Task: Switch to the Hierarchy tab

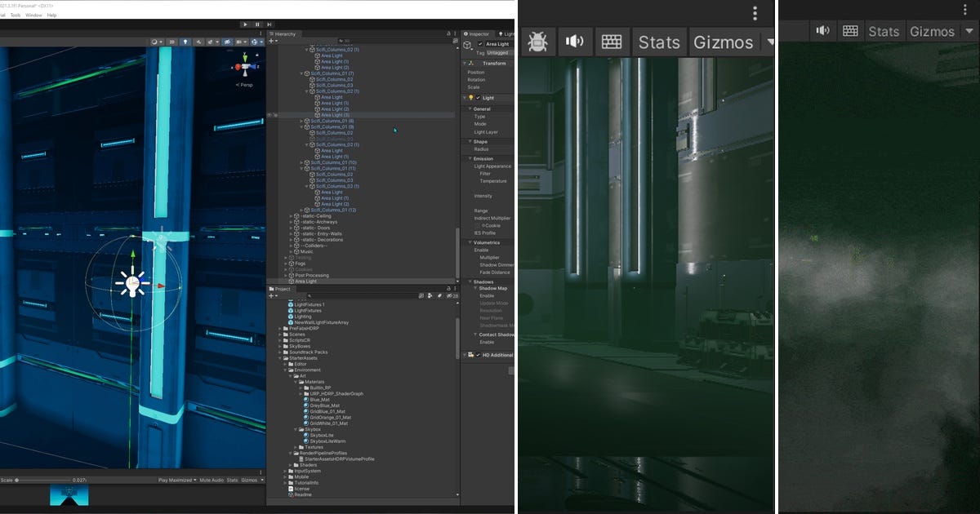Action: pos(283,34)
